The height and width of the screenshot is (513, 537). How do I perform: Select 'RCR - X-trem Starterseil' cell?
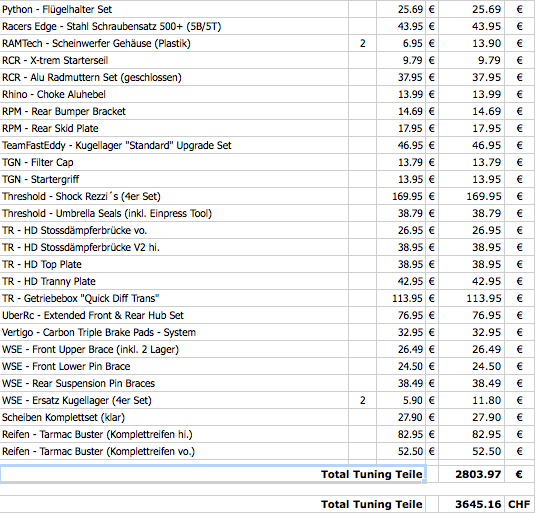(x=174, y=60)
